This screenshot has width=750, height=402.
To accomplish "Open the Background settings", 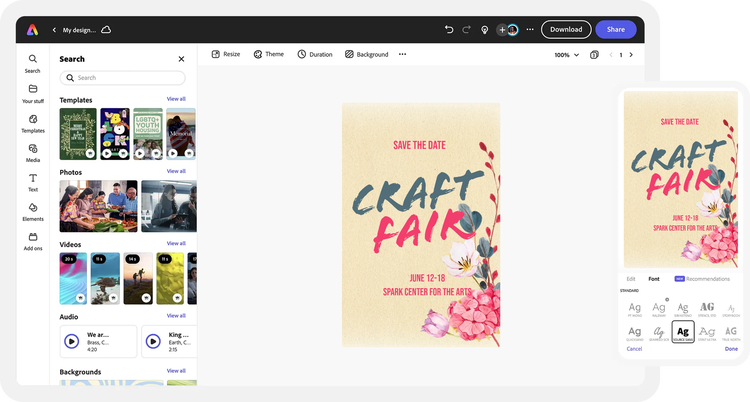I will pyautogui.click(x=366, y=54).
